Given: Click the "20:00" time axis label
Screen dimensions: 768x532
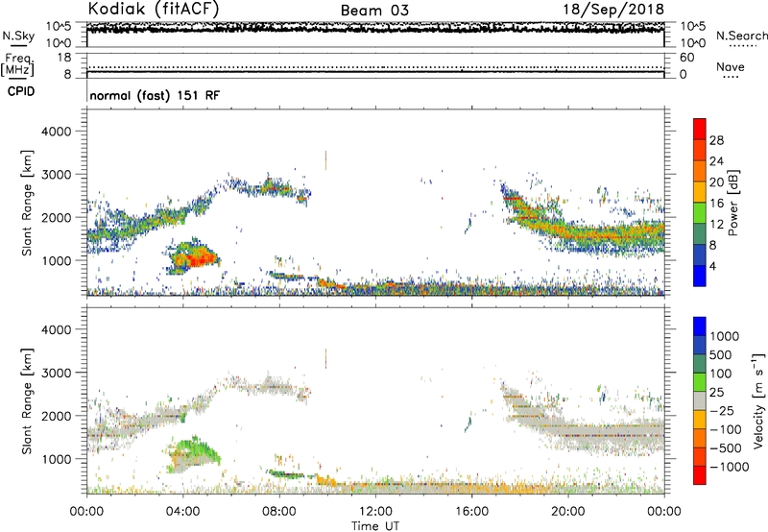Looking at the screenshot, I should coord(568,512).
